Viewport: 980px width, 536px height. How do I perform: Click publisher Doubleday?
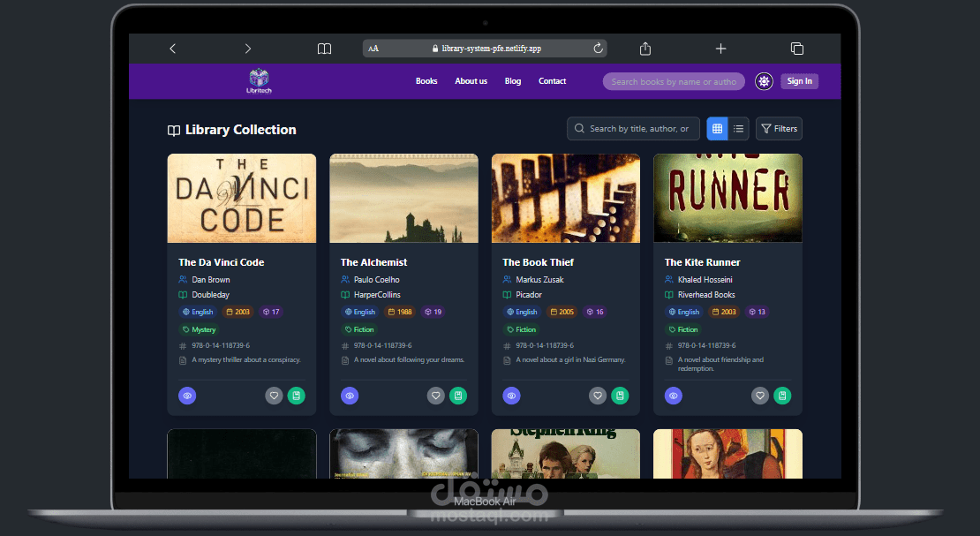211,295
